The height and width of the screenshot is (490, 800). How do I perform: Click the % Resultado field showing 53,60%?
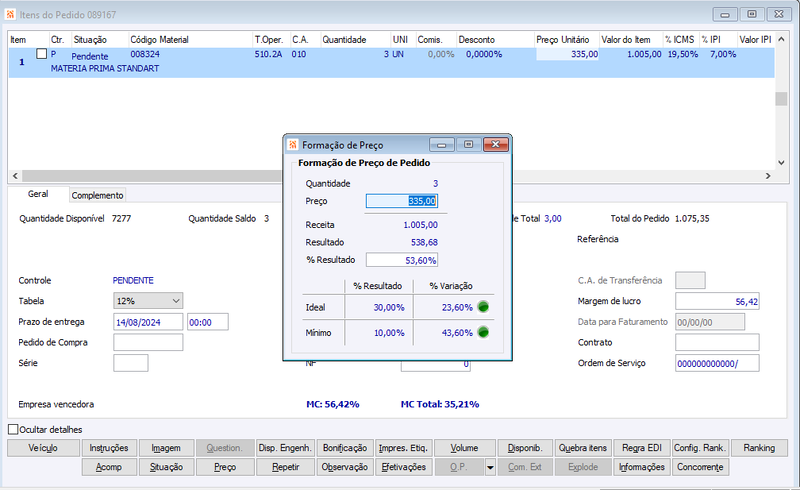(x=402, y=260)
